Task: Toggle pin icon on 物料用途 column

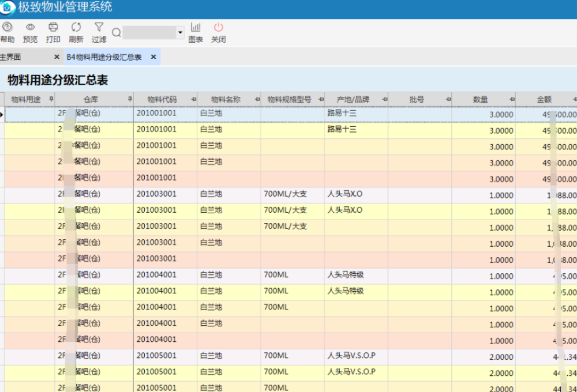Action: pyautogui.click(x=51, y=99)
